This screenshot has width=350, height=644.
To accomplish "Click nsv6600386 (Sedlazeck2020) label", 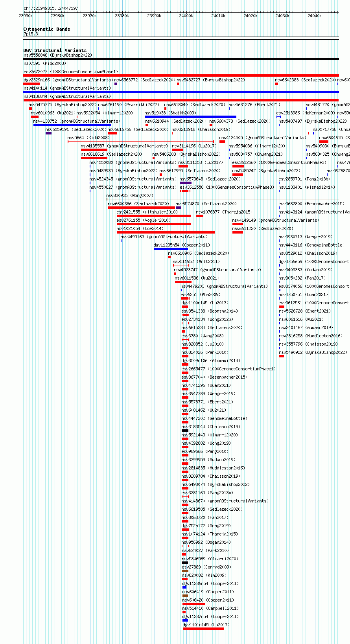I will point(138,204).
